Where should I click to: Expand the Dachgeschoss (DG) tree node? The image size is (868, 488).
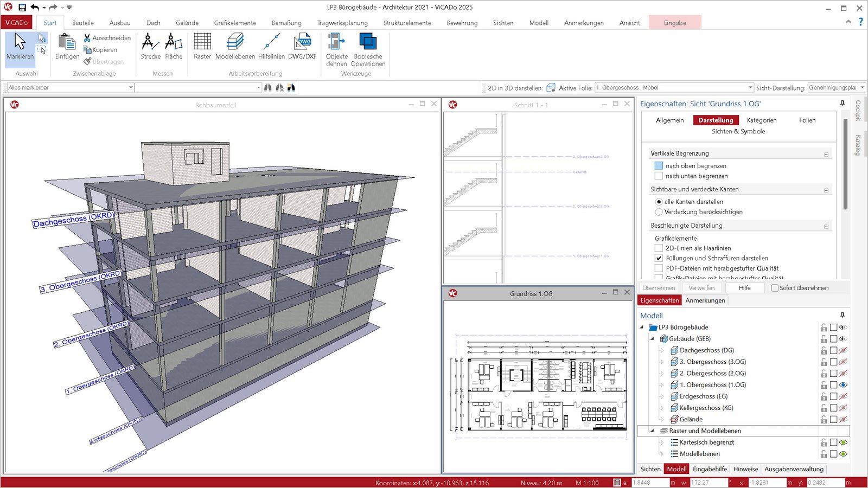662,351
